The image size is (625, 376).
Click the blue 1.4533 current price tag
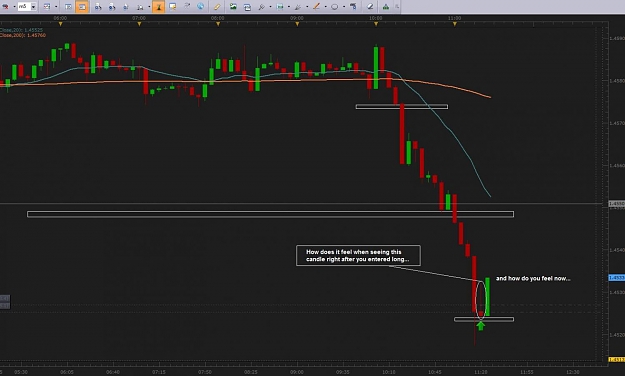point(617,278)
